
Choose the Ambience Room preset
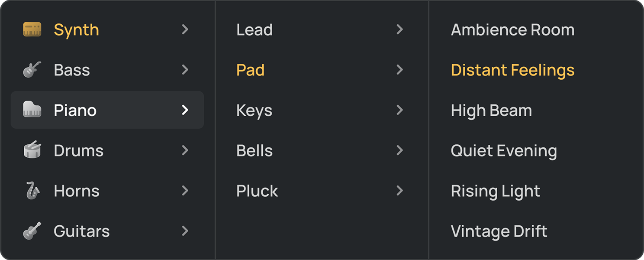(512, 29)
